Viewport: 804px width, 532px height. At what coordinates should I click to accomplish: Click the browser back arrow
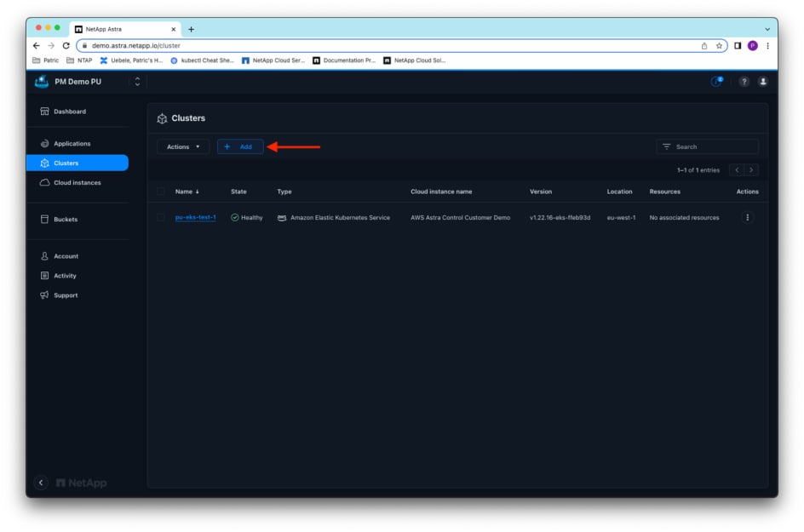37,46
